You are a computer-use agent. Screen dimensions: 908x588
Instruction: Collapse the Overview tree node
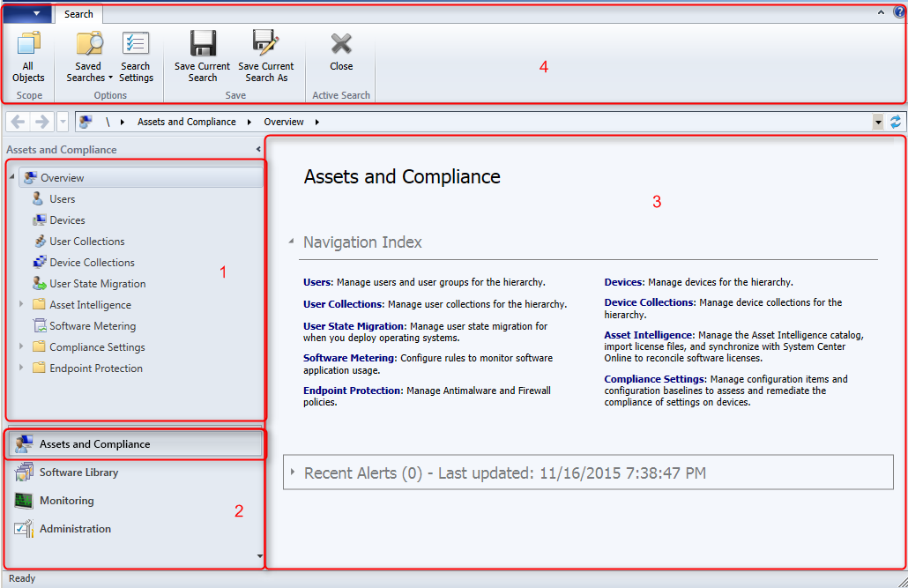tap(12, 176)
